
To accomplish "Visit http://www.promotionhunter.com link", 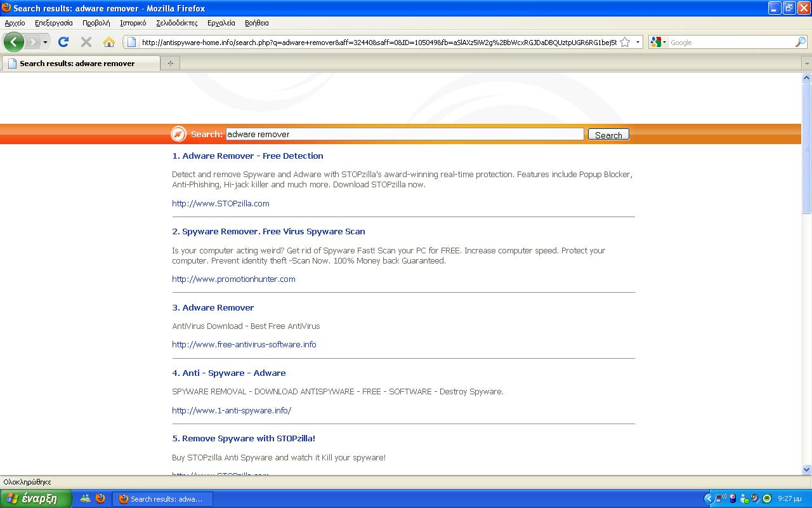I will [x=233, y=279].
